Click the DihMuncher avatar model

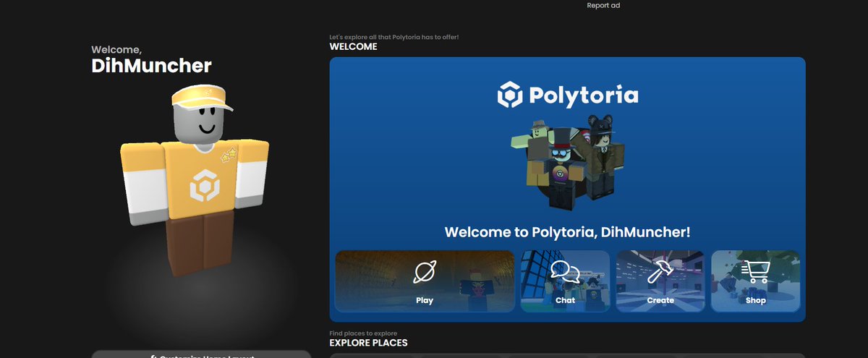(195, 181)
